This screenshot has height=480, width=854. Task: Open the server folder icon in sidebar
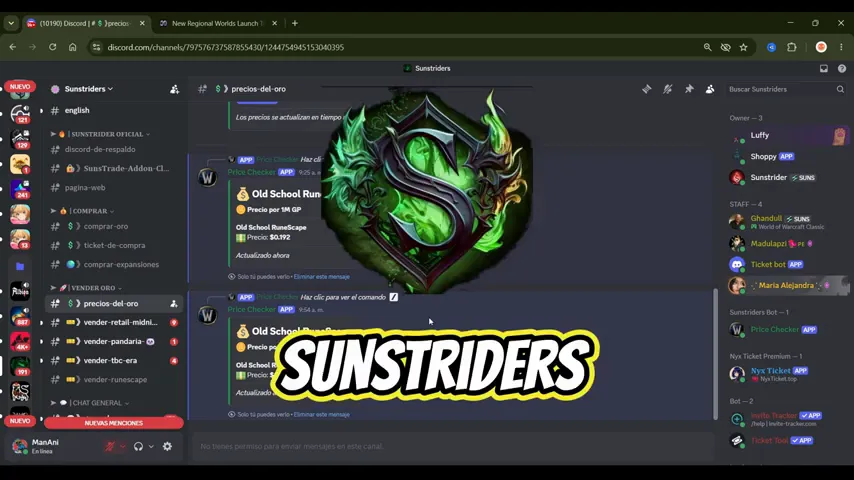click(20, 266)
